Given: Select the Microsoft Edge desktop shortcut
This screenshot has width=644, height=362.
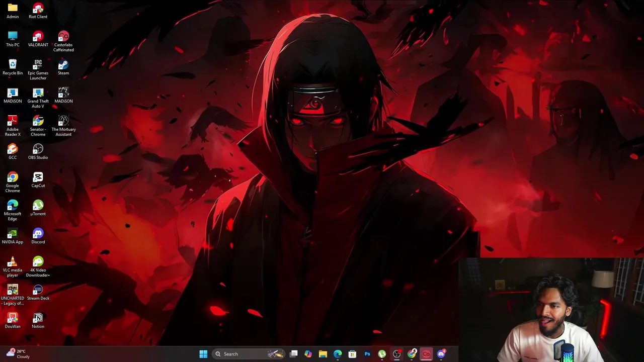Looking at the screenshot, I should coord(13,211).
